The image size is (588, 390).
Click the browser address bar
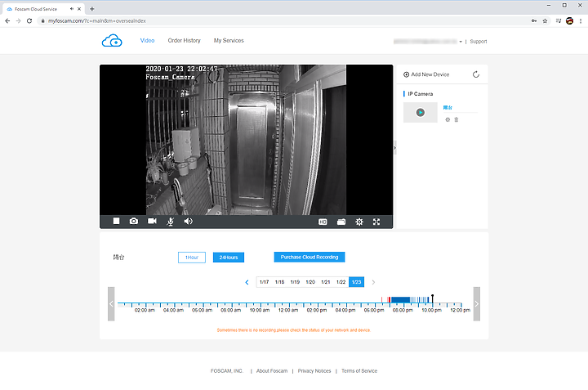click(285, 21)
